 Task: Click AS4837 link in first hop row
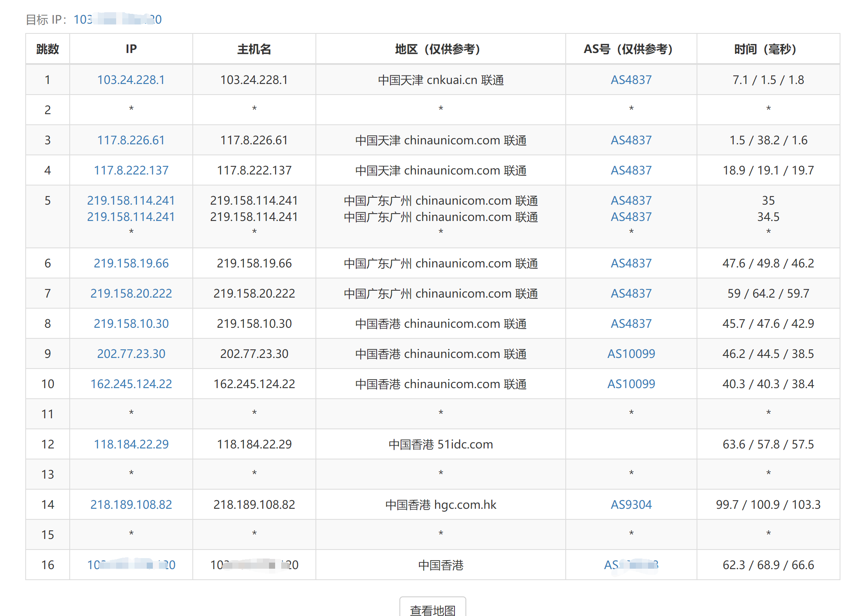[631, 79]
